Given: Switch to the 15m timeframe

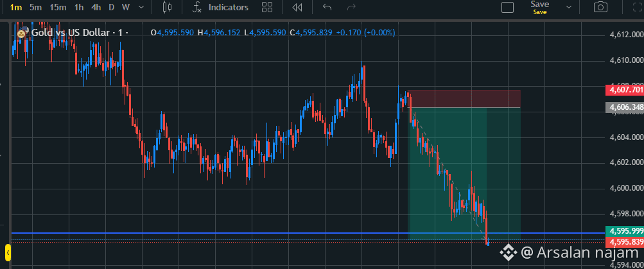Looking at the screenshot, I should point(58,7).
